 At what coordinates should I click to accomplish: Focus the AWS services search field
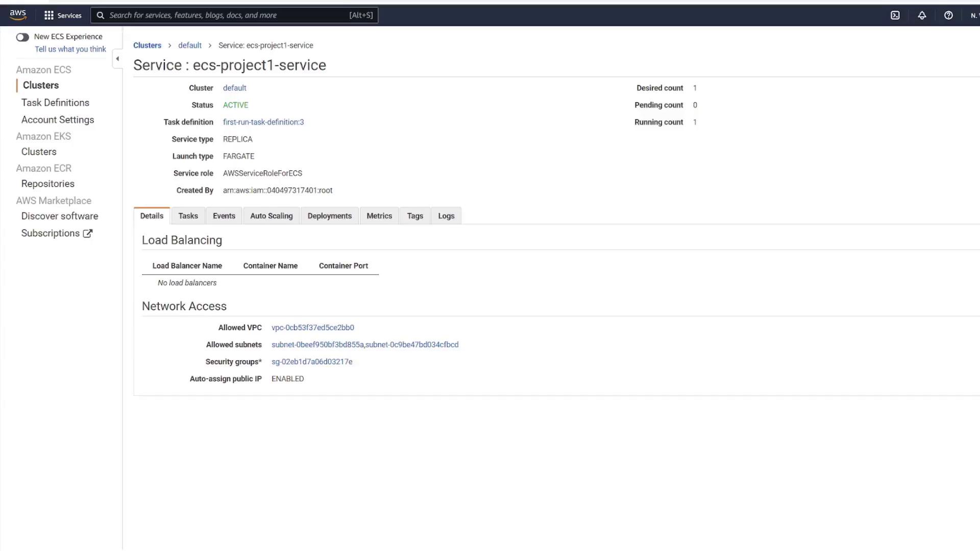pos(235,15)
